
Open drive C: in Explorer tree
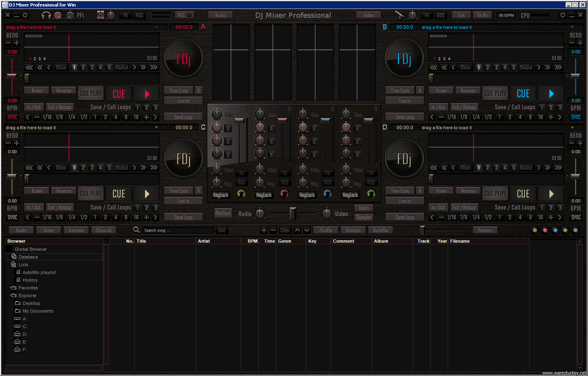[24, 326]
